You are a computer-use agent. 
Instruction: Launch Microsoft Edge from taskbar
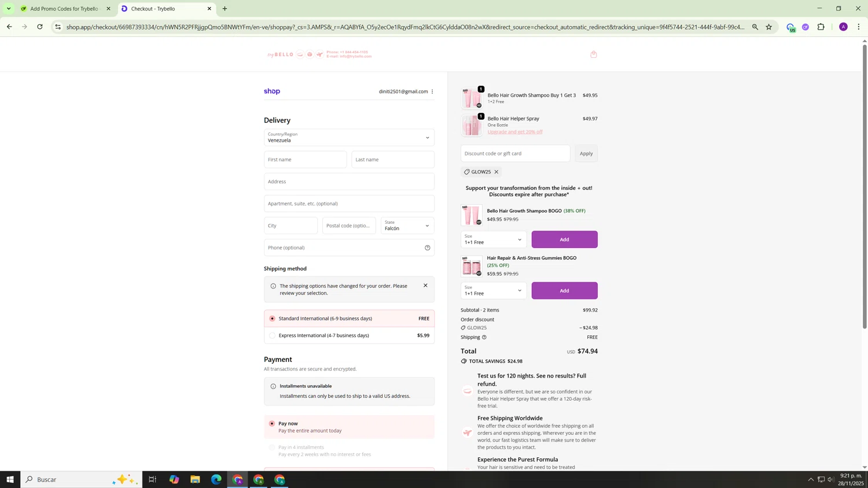[x=216, y=479]
